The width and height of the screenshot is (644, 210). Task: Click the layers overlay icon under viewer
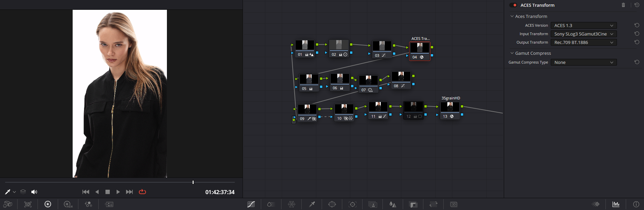pos(23,192)
